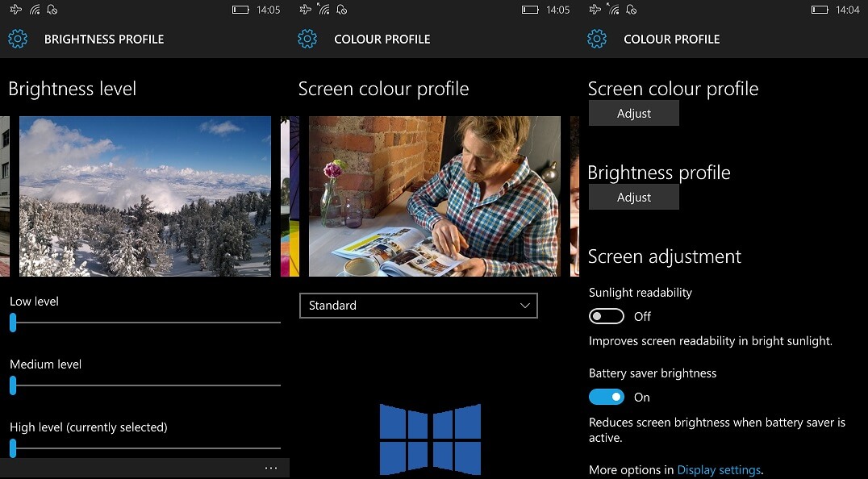Click the settings gear on the rightmost Colour Profile page
The image size is (868, 479).
click(597, 39)
